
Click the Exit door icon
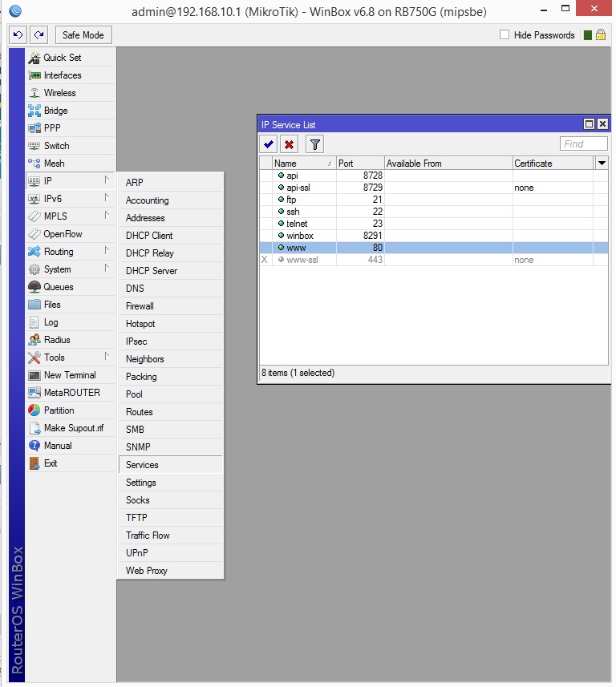click(x=34, y=463)
